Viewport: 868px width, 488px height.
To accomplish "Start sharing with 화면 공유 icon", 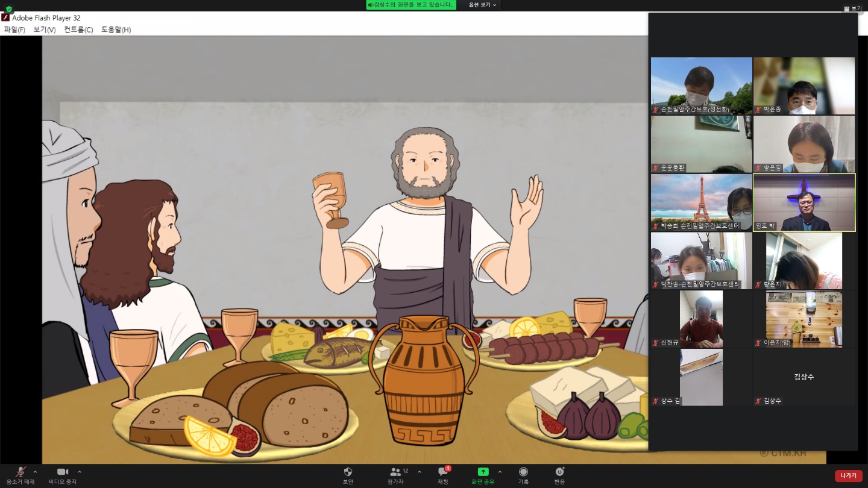I will click(x=483, y=472).
